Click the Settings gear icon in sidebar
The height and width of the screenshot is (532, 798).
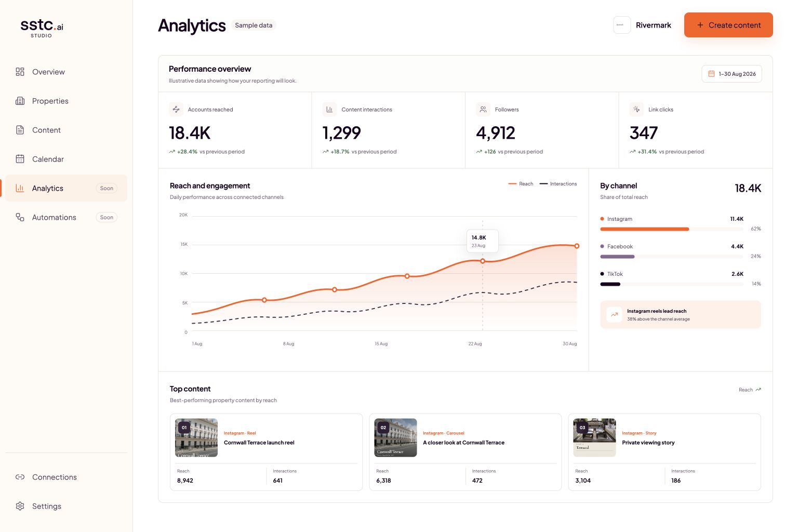(x=20, y=506)
